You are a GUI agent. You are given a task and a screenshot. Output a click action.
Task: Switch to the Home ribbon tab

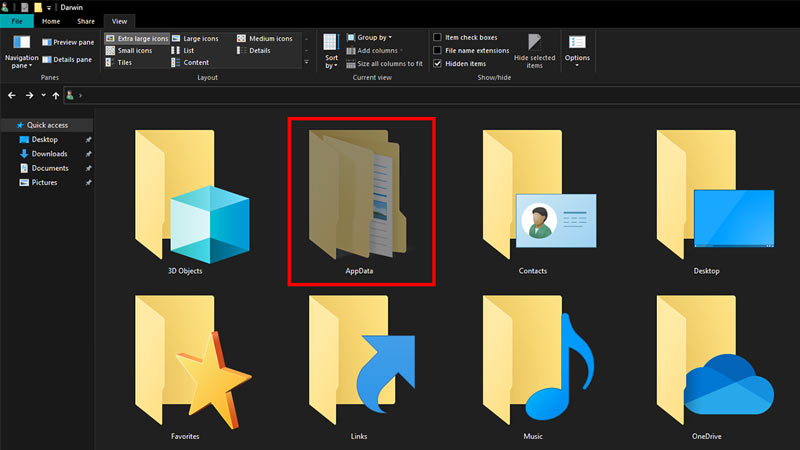(51, 21)
